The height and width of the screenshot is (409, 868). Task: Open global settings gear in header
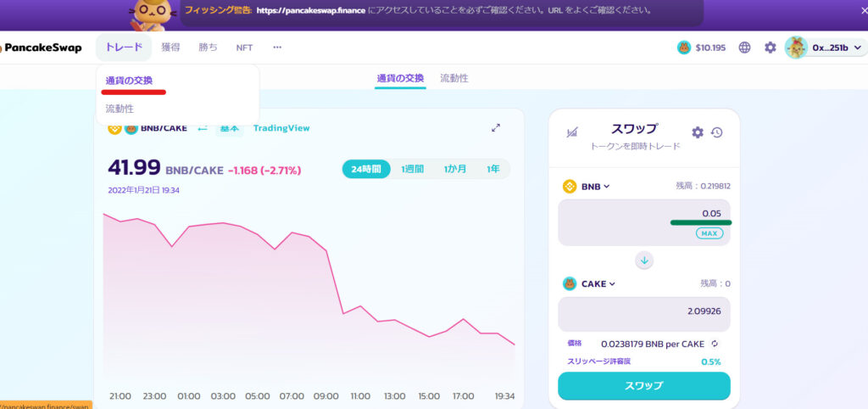(770, 48)
